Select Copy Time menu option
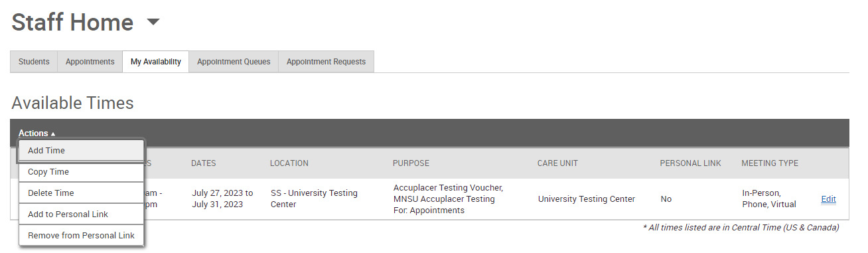The image size is (868, 253). coord(82,172)
